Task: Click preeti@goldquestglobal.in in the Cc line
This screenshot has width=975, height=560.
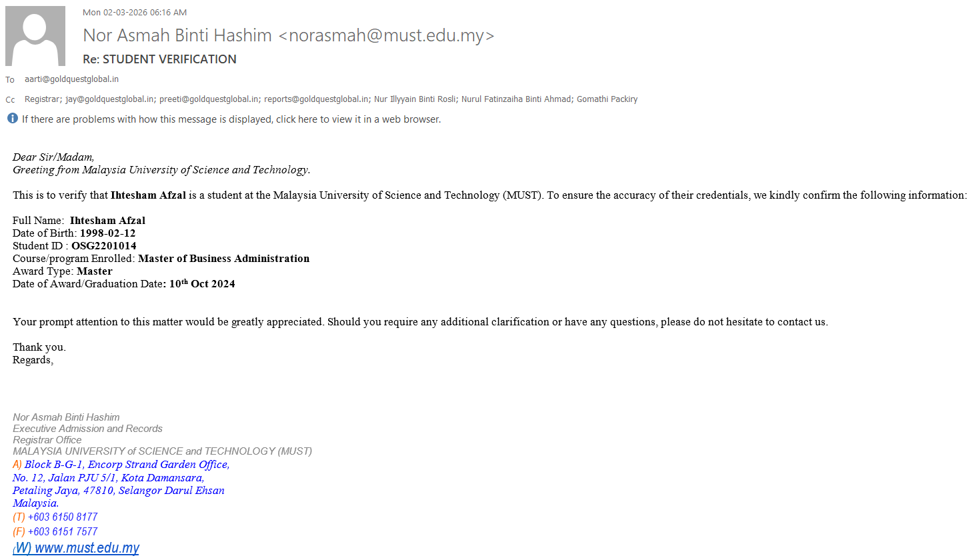Action: [x=209, y=99]
